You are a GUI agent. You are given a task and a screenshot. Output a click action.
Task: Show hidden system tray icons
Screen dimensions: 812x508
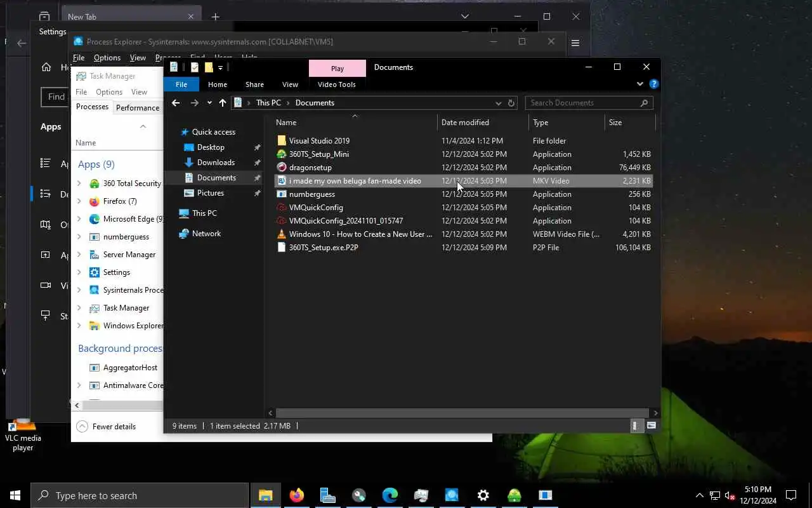coord(700,495)
